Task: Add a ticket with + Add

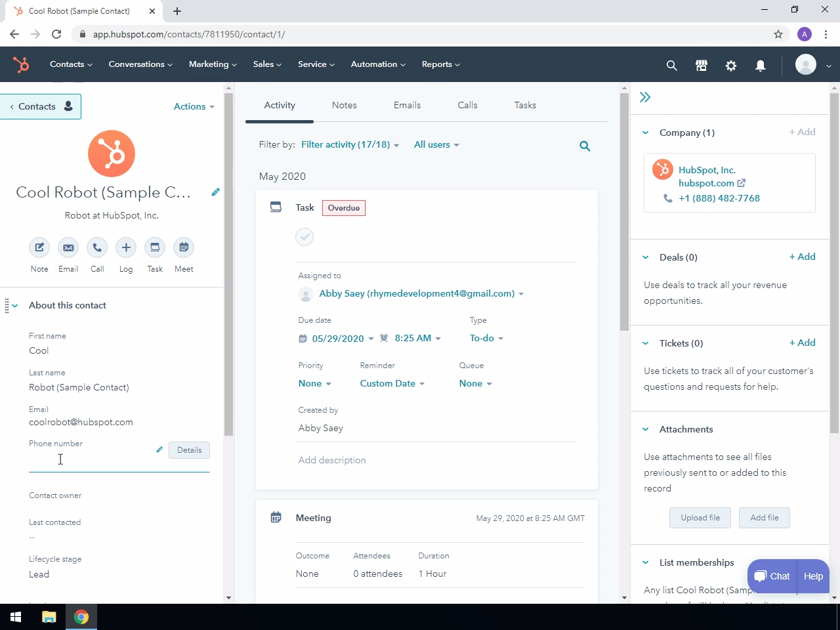Action: [803, 343]
